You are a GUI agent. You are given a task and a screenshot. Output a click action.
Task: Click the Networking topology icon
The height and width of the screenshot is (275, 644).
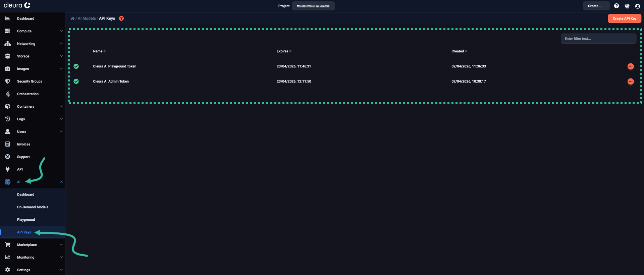point(7,44)
